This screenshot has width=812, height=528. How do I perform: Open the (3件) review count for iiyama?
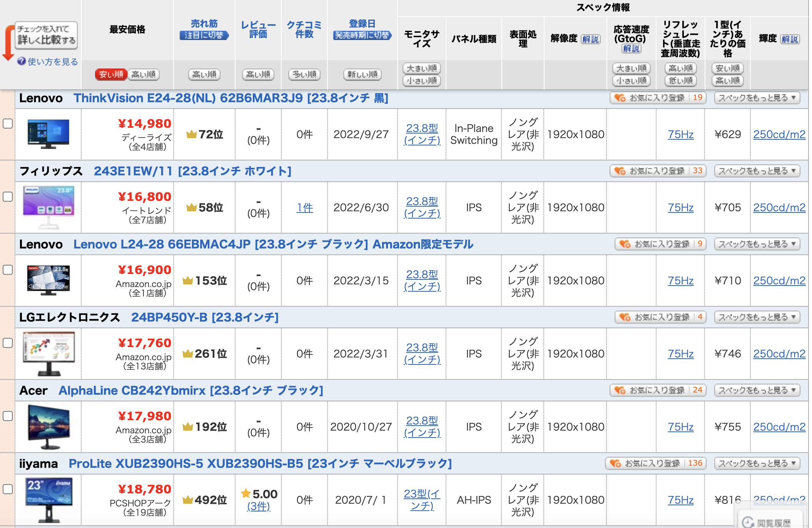pyautogui.click(x=258, y=506)
